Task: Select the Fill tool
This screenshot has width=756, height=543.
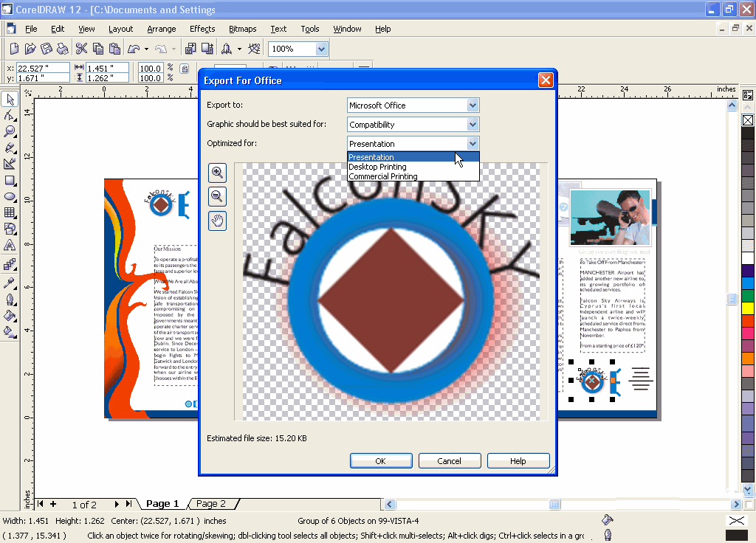Action: 10,316
